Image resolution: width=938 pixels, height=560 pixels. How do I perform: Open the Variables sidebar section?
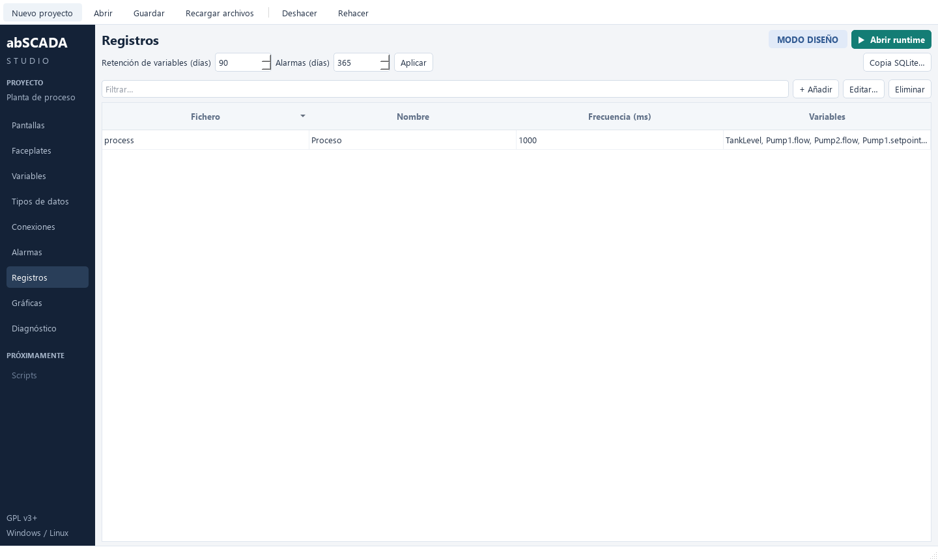(x=48, y=176)
